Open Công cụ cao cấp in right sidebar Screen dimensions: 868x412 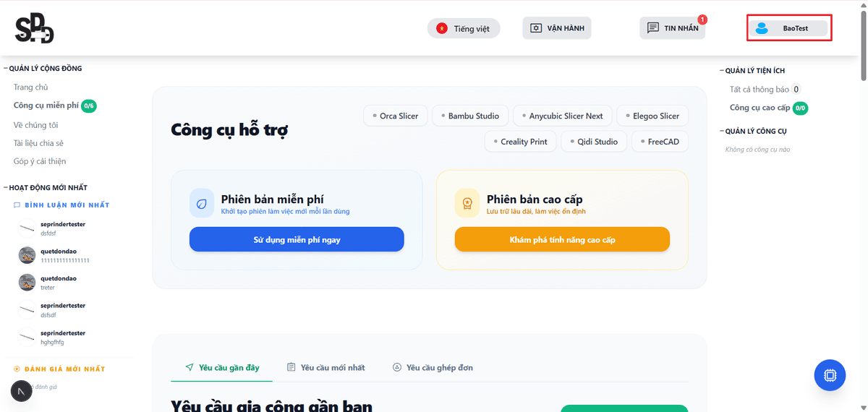pyautogui.click(x=760, y=108)
